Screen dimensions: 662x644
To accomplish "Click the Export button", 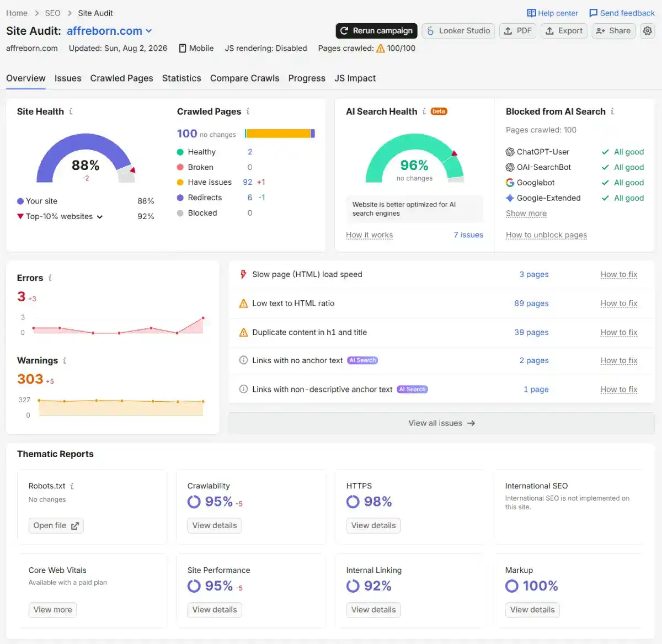I will click(564, 31).
